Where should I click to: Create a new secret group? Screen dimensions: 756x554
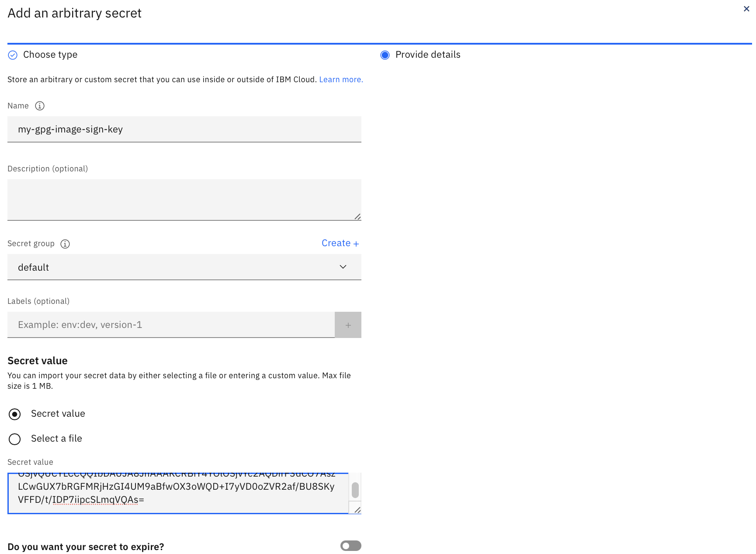pos(340,243)
